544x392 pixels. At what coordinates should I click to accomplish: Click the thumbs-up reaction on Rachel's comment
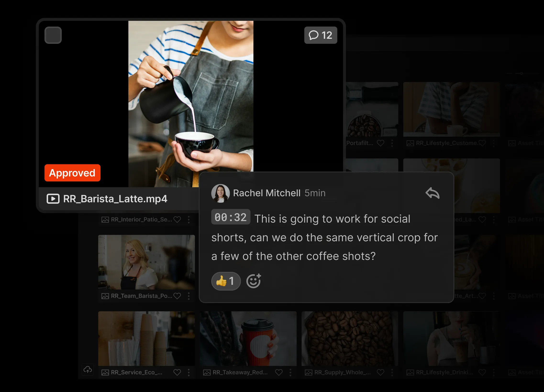click(x=225, y=281)
